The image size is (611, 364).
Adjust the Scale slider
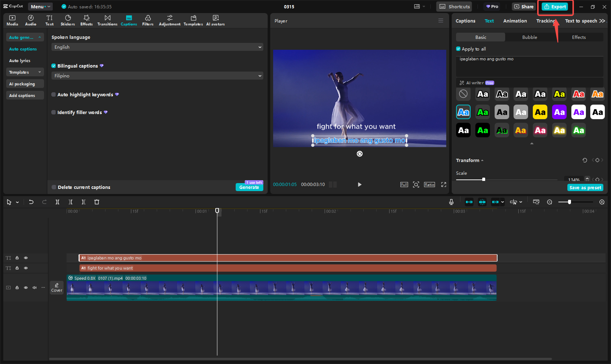tap(484, 179)
